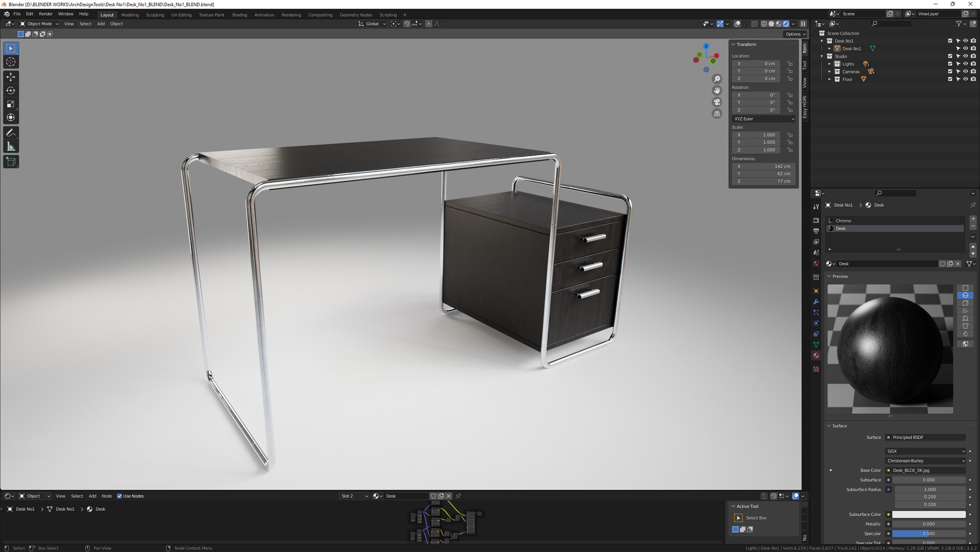
Task: Open the Material Properties tab
Action: pyautogui.click(x=816, y=355)
